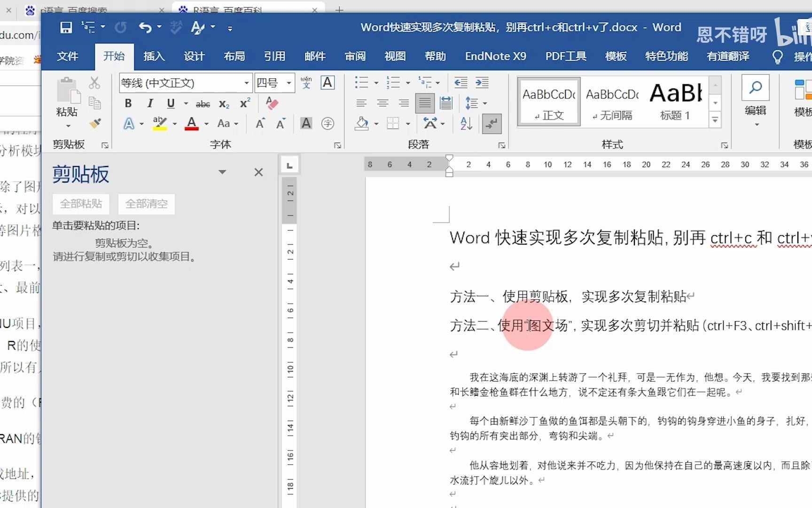
Task: Decrease font size with shrink font icon
Action: 281,124
